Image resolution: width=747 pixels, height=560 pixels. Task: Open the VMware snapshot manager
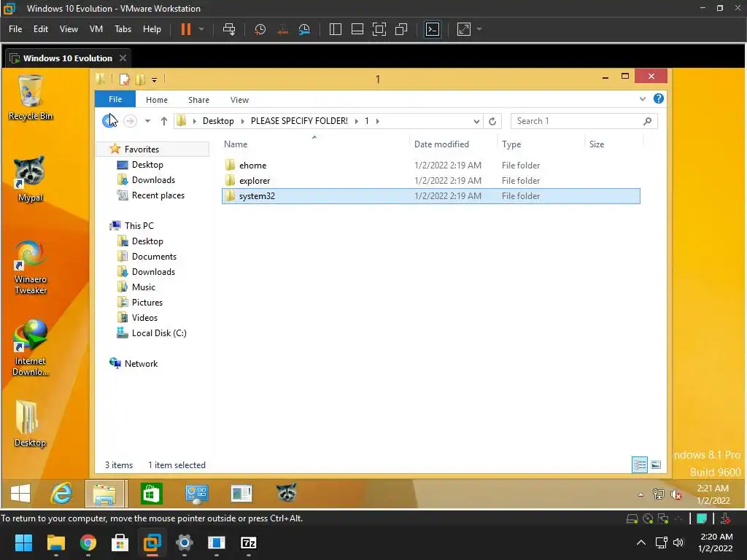click(304, 29)
